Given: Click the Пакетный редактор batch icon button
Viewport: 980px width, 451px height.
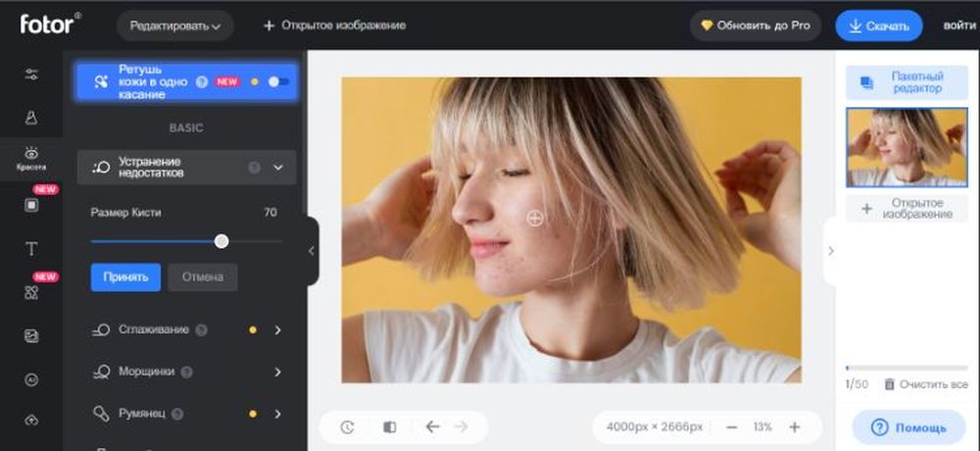Looking at the screenshot, I should coord(906,82).
